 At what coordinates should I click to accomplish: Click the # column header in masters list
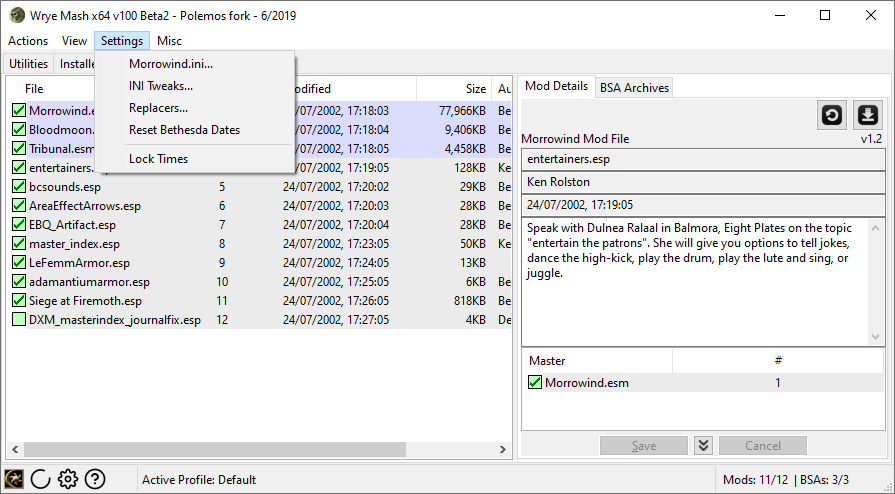778,361
